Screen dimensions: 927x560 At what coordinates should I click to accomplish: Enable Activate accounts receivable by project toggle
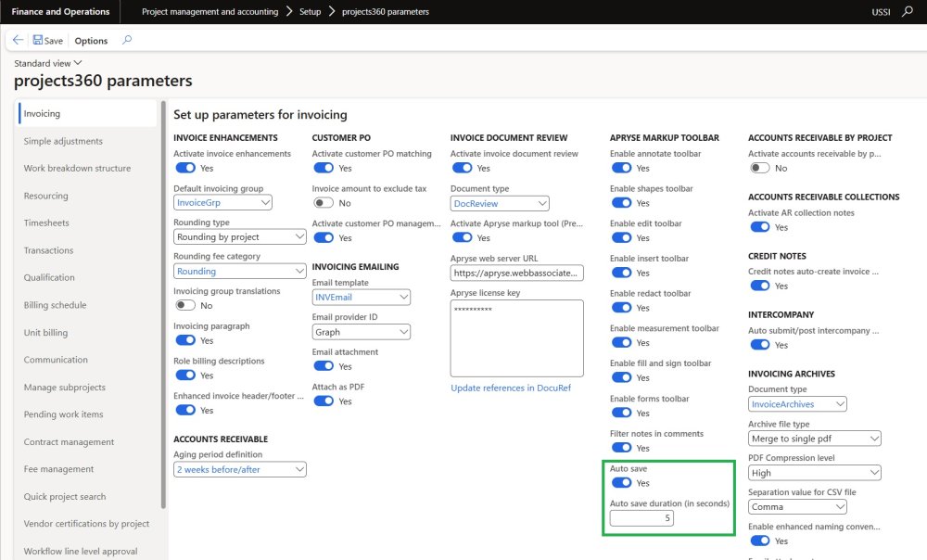pyautogui.click(x=759, y=168)
